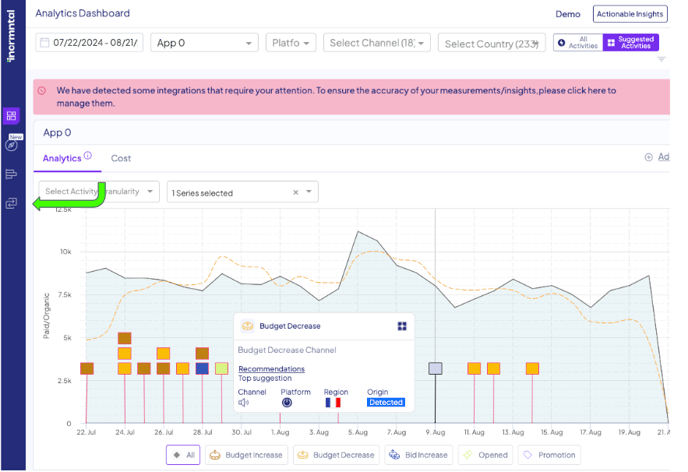Viewport: 688px width, 472px height.
Task: Switch to All Activities view
Action: pos(577,43)
